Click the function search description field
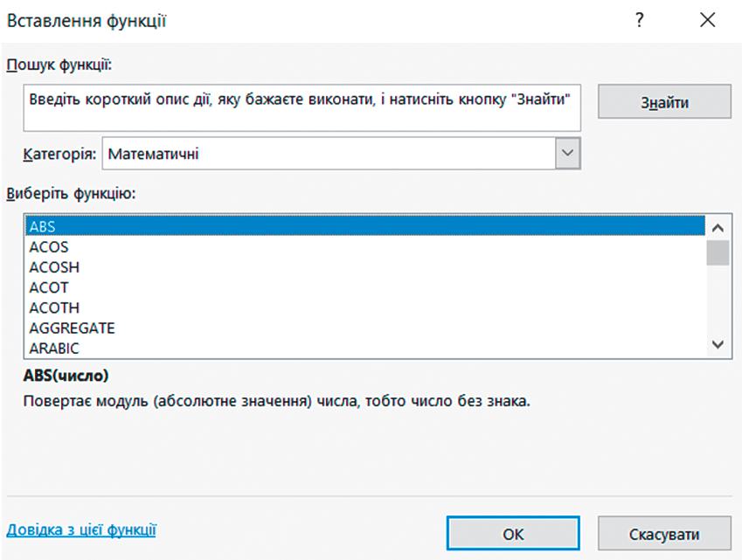 tap(302, 107)
